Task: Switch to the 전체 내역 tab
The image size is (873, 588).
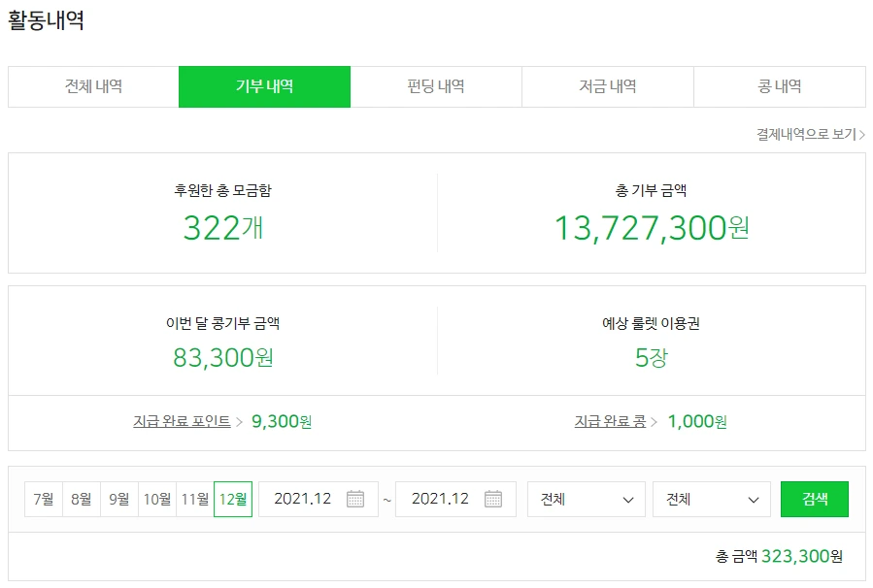Action: coord(92,86)
